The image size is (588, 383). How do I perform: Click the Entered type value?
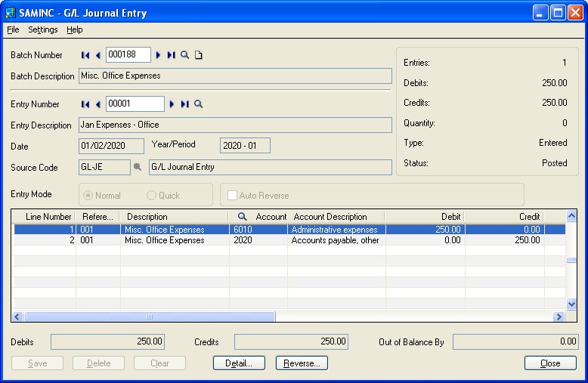click(x=552, y=143)
